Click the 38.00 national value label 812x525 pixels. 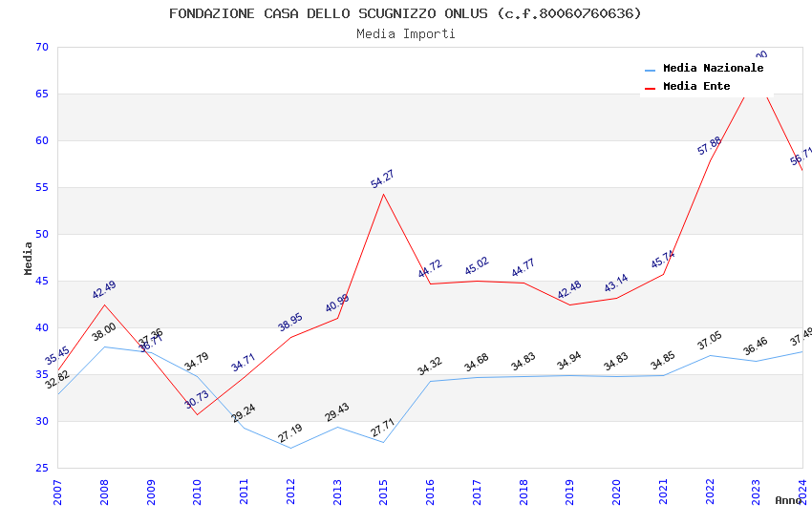tap(104, 332)
